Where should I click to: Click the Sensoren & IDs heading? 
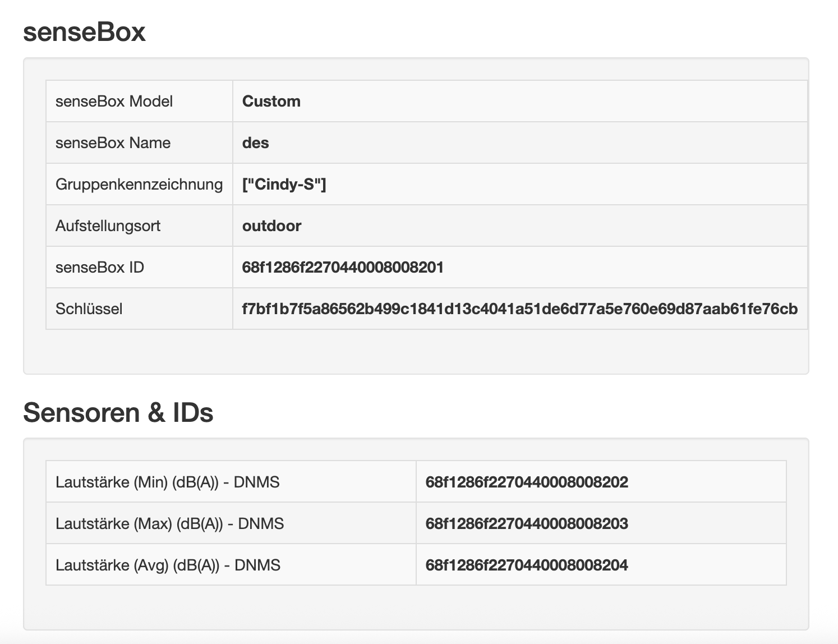point(118,412)
